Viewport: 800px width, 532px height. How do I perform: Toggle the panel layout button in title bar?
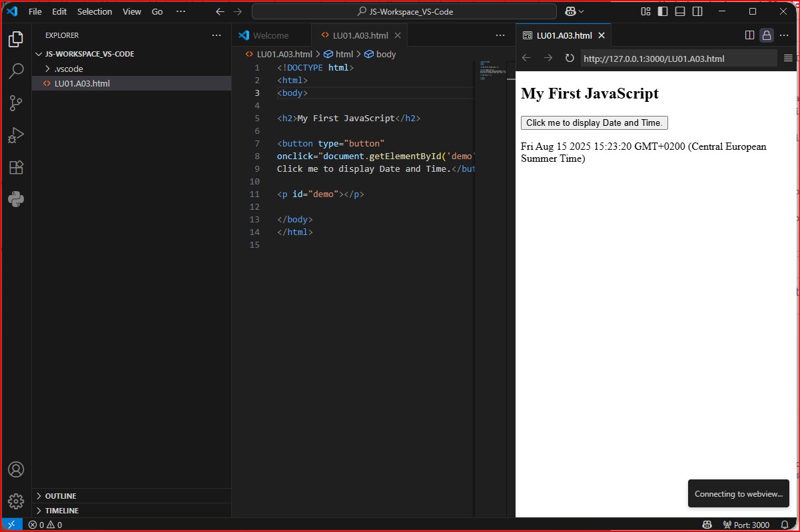pyautogui.click(x=679, y=11)
